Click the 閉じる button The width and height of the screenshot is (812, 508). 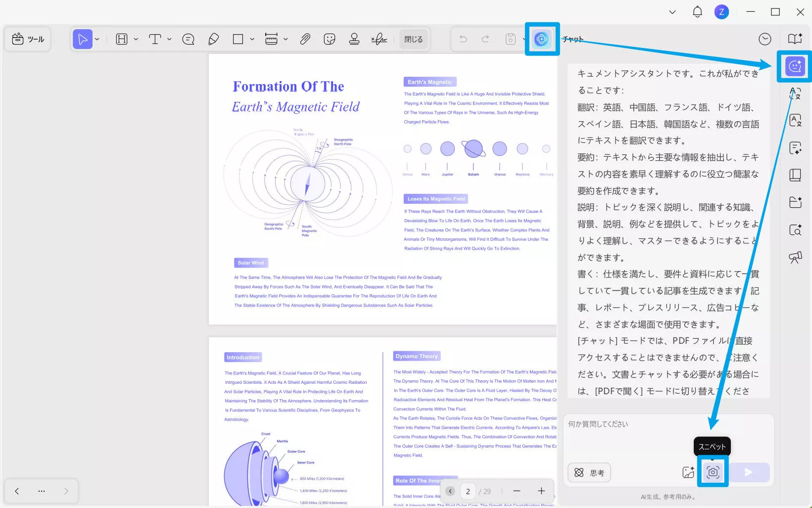(413, 39)
